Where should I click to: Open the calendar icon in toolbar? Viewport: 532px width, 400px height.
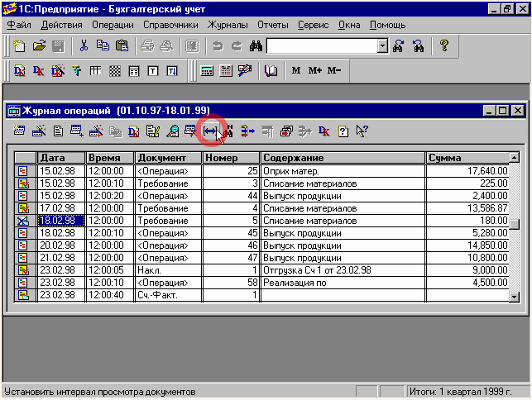225,71
